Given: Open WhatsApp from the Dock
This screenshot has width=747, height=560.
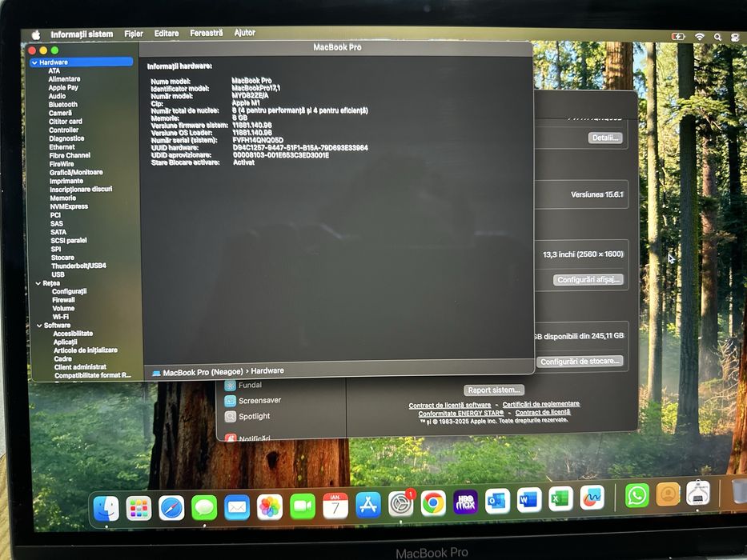Looking at the screenshot, I should pyautogui.click(x=637, y=496).
